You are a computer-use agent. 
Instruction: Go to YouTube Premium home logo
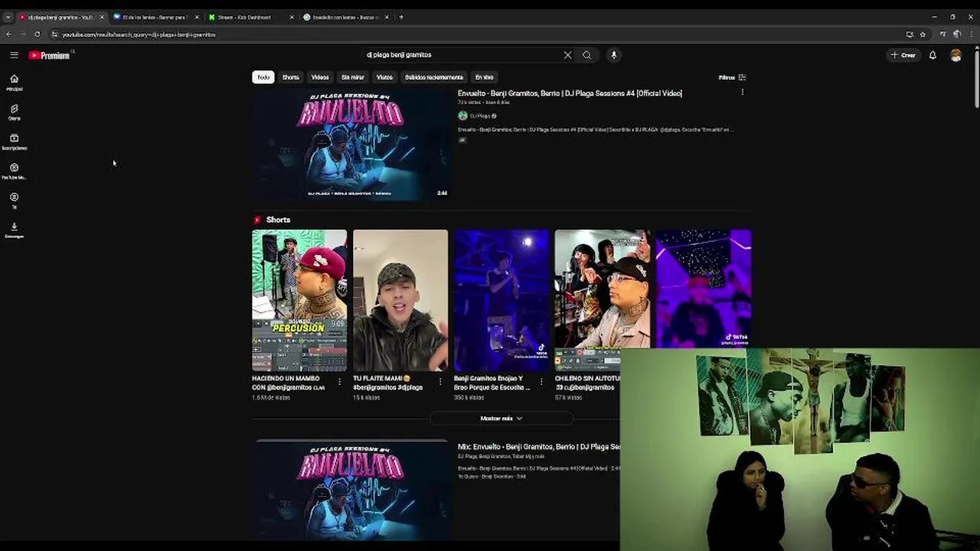[50, 55]
